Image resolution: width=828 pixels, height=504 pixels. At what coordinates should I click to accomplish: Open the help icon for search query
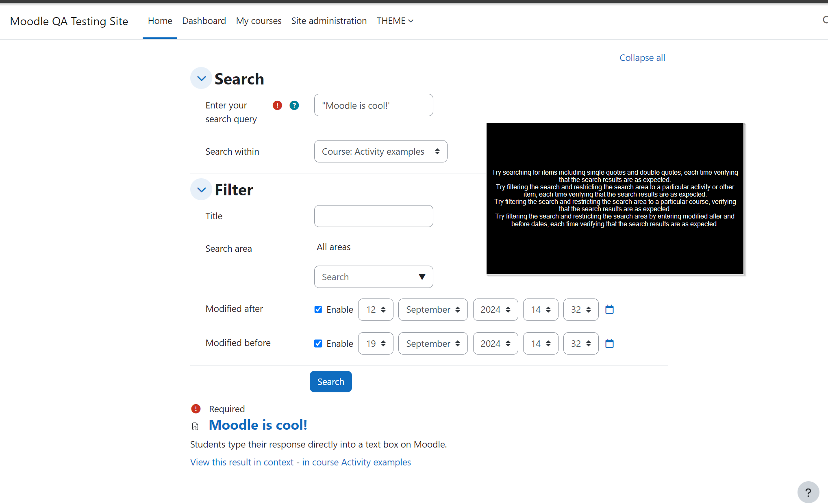pos(294,106)
